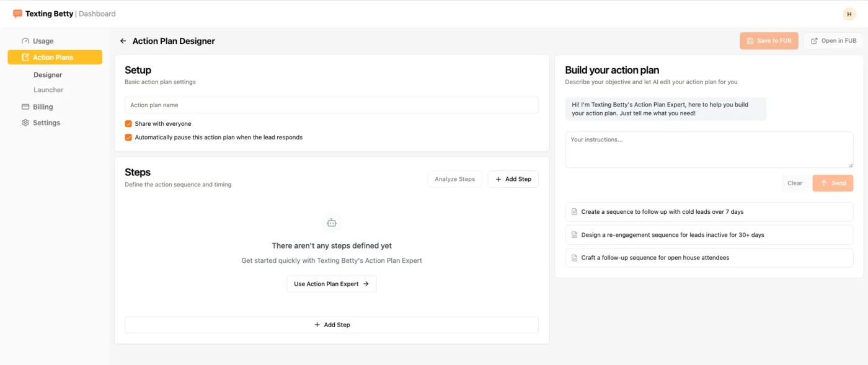
Task: Click Add Step button beside Analyze Steps
Action: tap(513, 179)
